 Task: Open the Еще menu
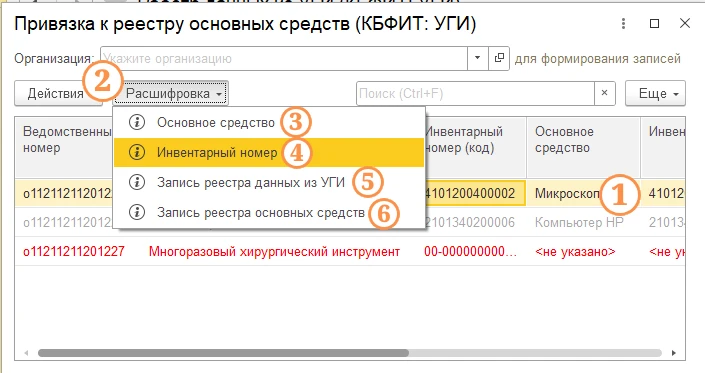click(x=655, y=93)
